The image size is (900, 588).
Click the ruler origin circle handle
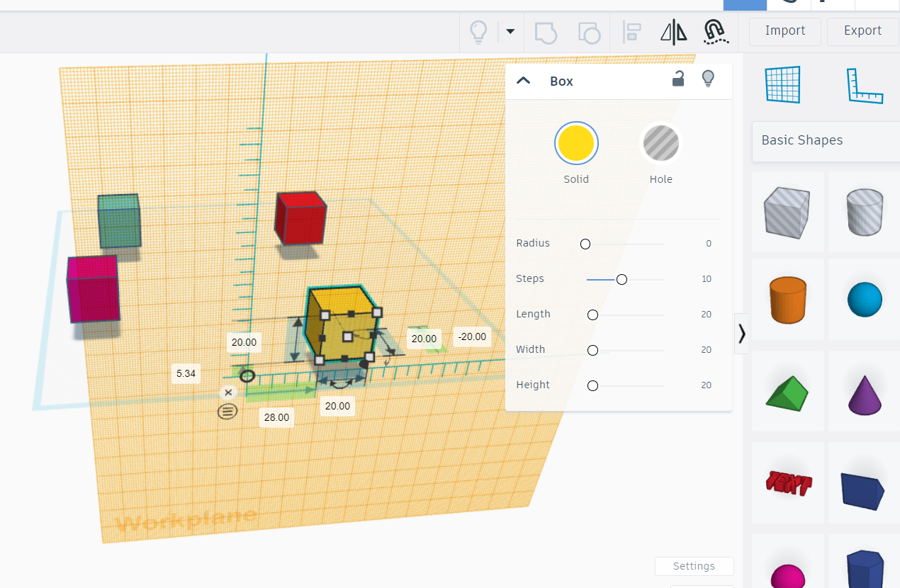click(247, 375)
